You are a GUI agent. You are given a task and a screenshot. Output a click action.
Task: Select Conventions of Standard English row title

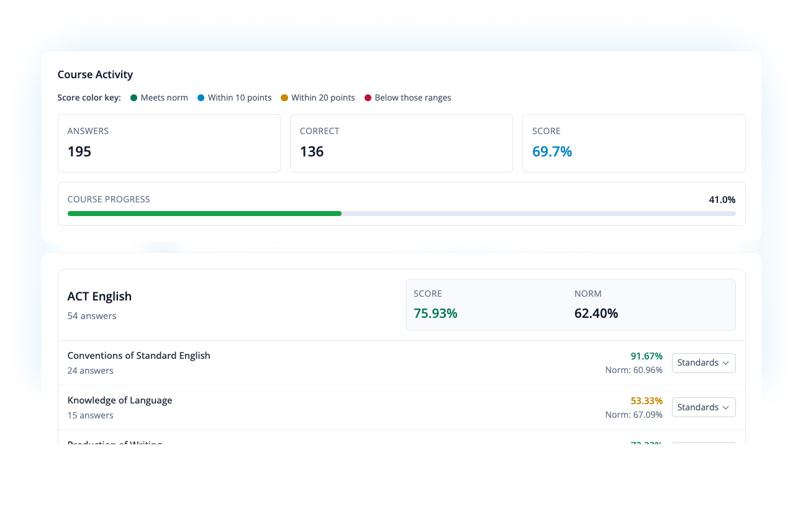click(x=139, y=356)
